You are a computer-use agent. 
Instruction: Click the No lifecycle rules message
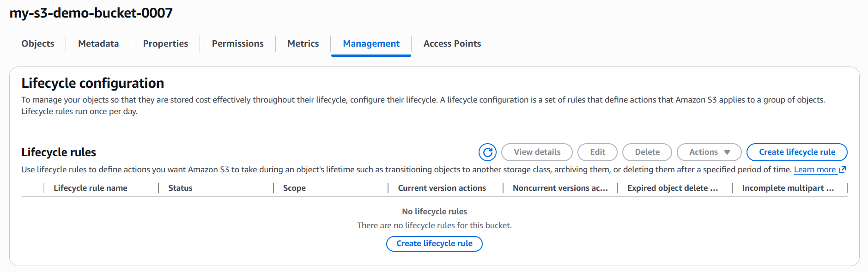click(434, 212)
